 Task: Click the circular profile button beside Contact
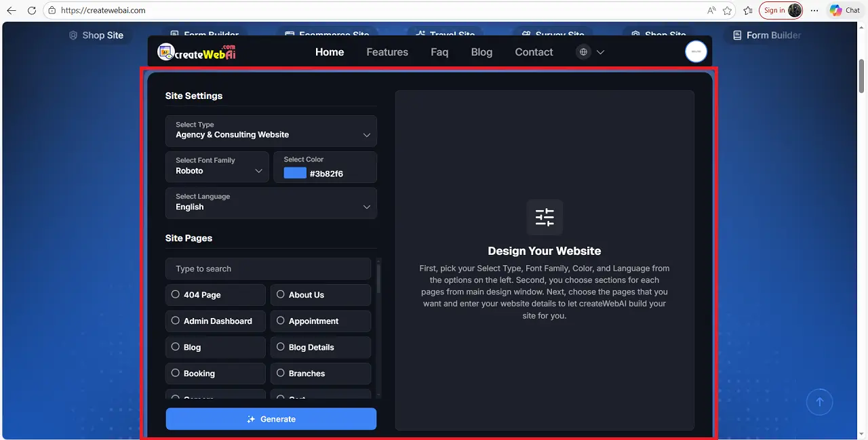696,52
